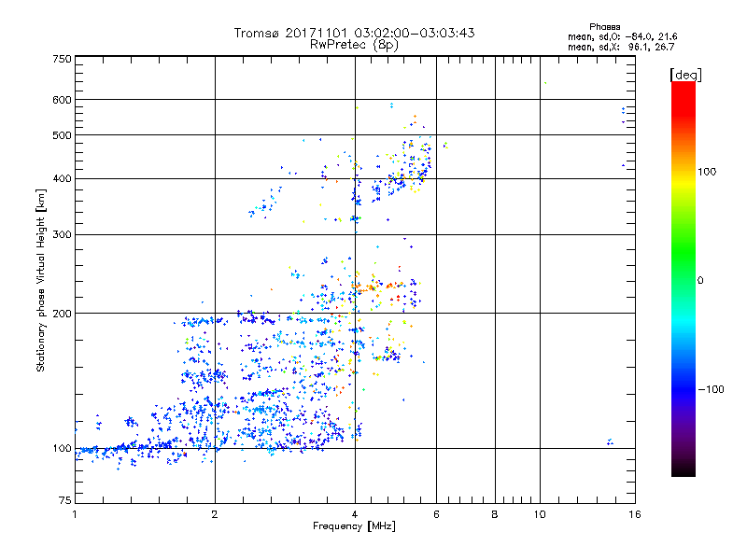Screen dimensions: 747x560
Task: Click colorbar tick label '100'
Action: [707, 172]
